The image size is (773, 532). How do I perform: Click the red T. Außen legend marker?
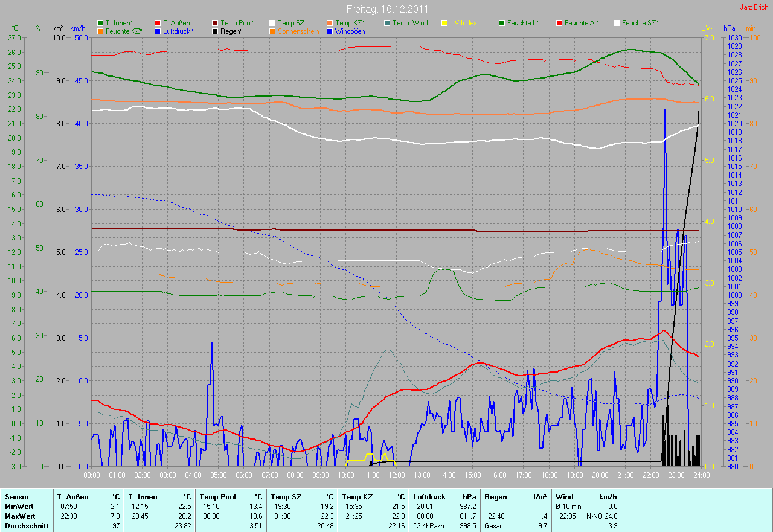click(158, 23)
